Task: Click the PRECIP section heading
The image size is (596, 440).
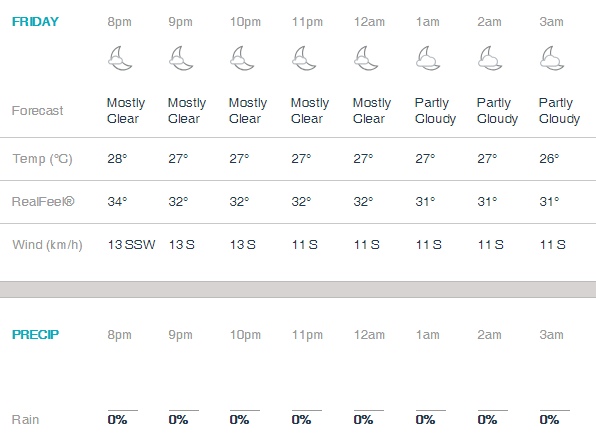Action: (35, 335)
